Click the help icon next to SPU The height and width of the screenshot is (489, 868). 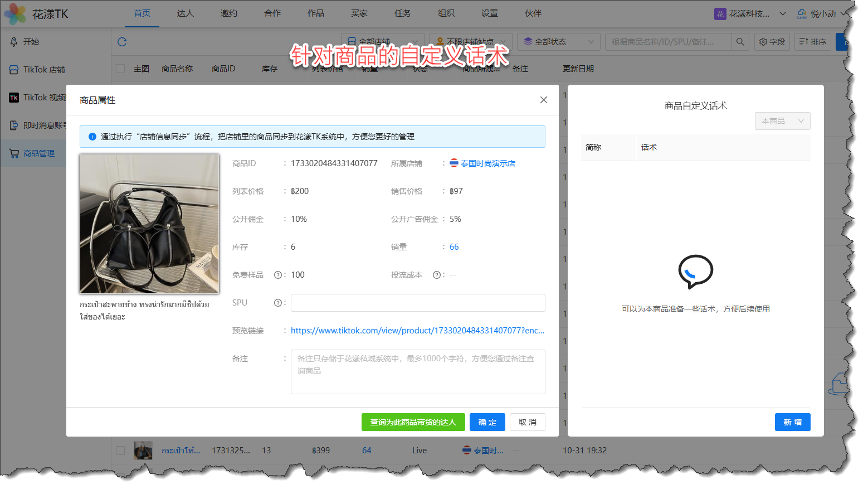tap(277, 303)
